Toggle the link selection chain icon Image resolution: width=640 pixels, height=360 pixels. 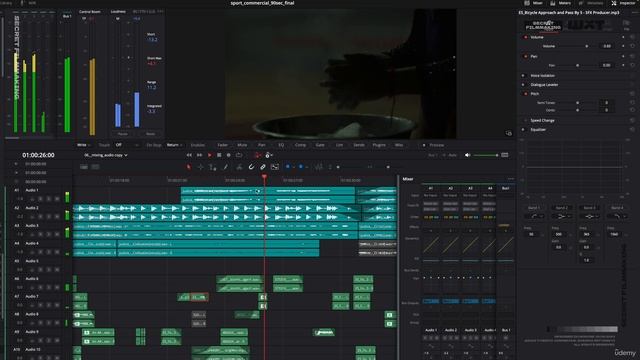263,167
